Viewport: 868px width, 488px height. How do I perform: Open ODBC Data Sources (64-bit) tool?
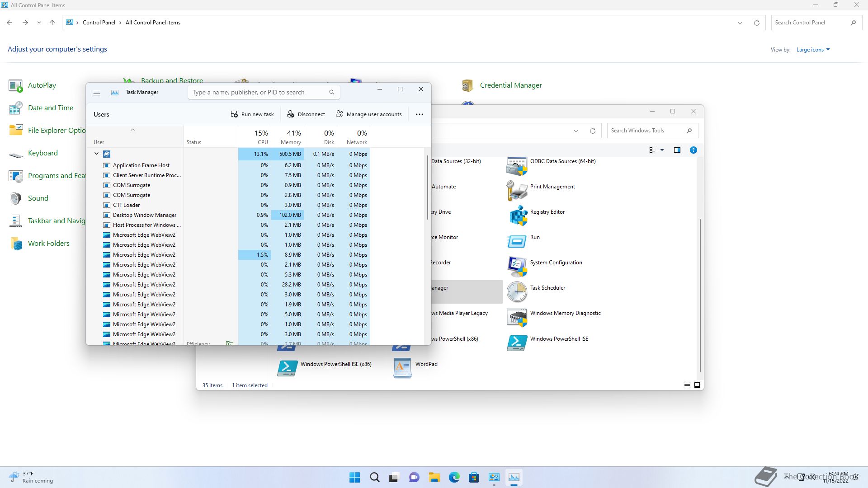coord(551,166)
